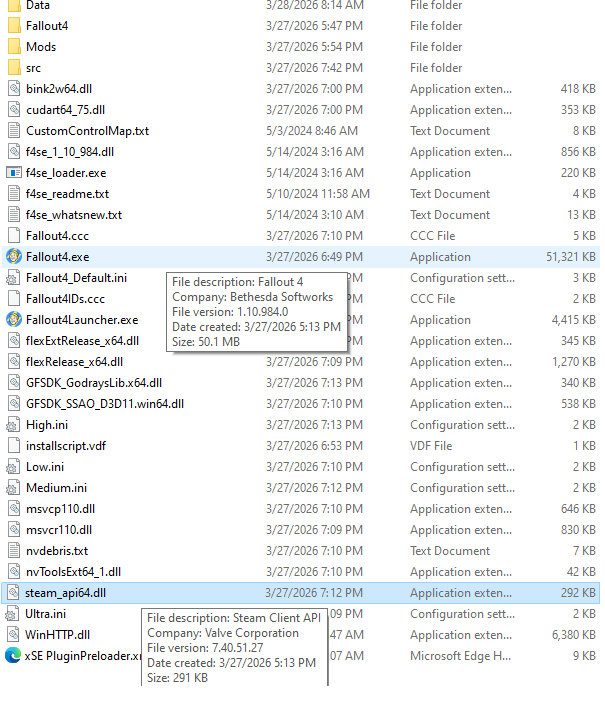Screen dimensions: 605x705
Task: Click the CustomControlMap.txt document icon
Action: (x=14, y=130)
